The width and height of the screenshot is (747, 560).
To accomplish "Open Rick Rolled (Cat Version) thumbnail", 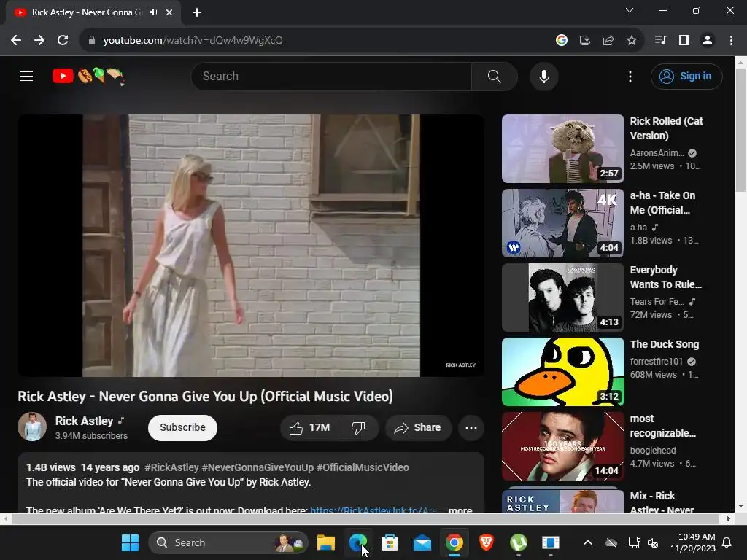I will point(562,149).
